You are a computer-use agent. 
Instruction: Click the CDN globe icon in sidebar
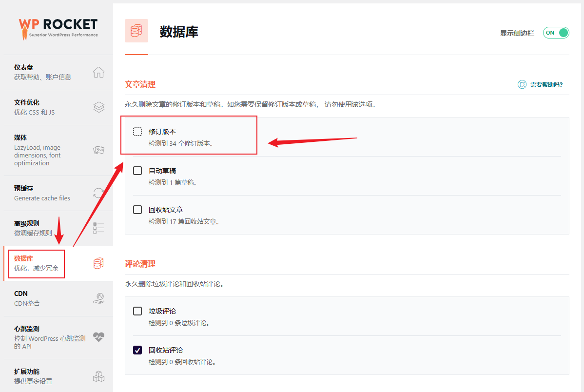(98, 298)
